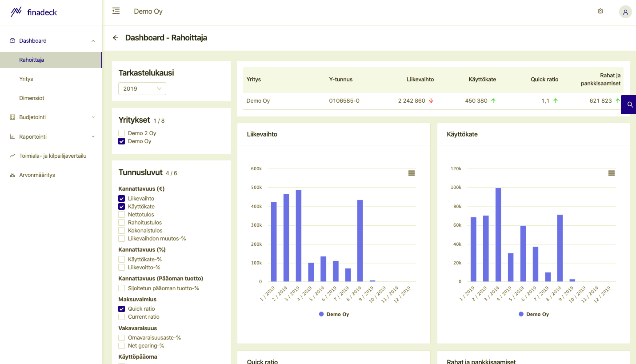
Task: Click the 8 / 2019 Liikevaihto bar
Action: point(360,241)
